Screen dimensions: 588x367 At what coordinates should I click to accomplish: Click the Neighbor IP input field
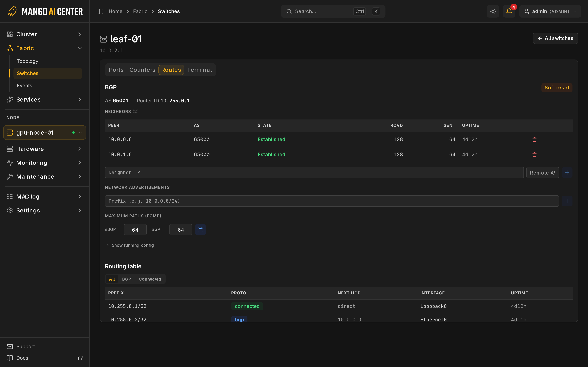coord(314,173)
